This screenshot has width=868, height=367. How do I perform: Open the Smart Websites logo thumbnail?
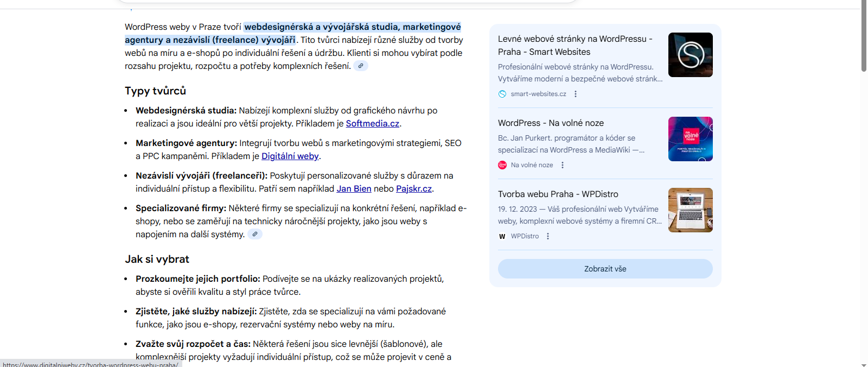[x=690, y=55]
